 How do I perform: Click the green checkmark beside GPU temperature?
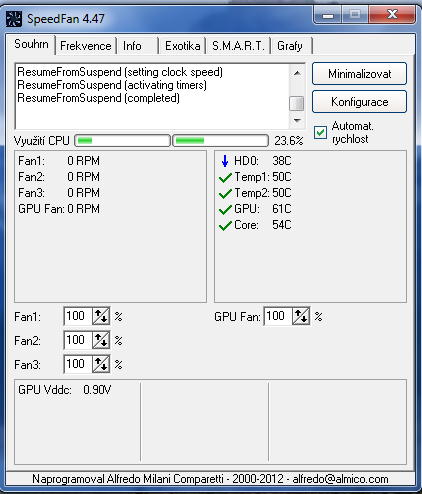pyautogui.click(x=225, y=209)
